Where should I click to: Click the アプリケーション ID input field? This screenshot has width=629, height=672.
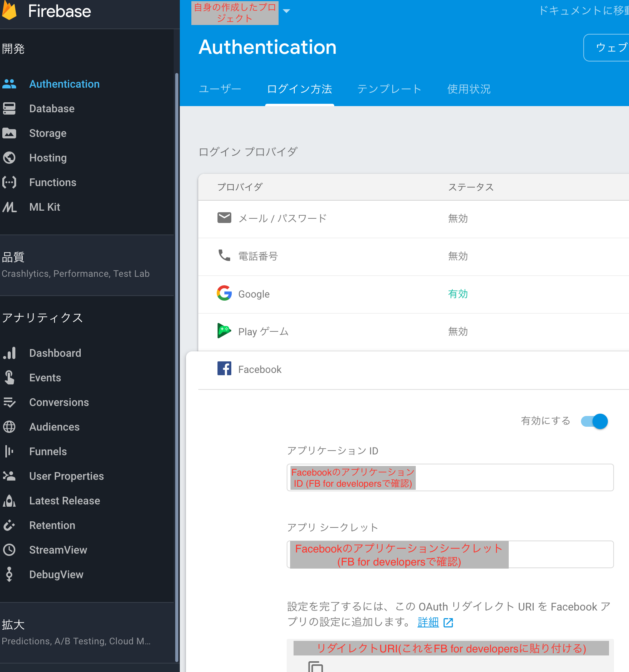pyautogui.click(x=450, y=477)
